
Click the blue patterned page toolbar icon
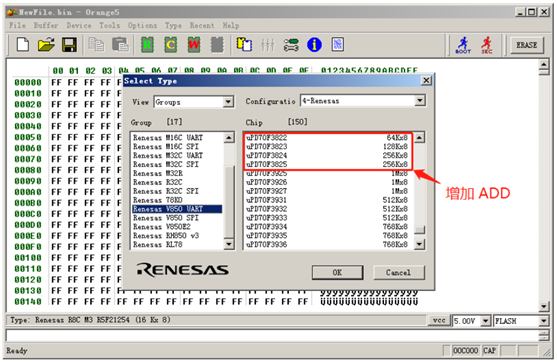coord(337,45)
